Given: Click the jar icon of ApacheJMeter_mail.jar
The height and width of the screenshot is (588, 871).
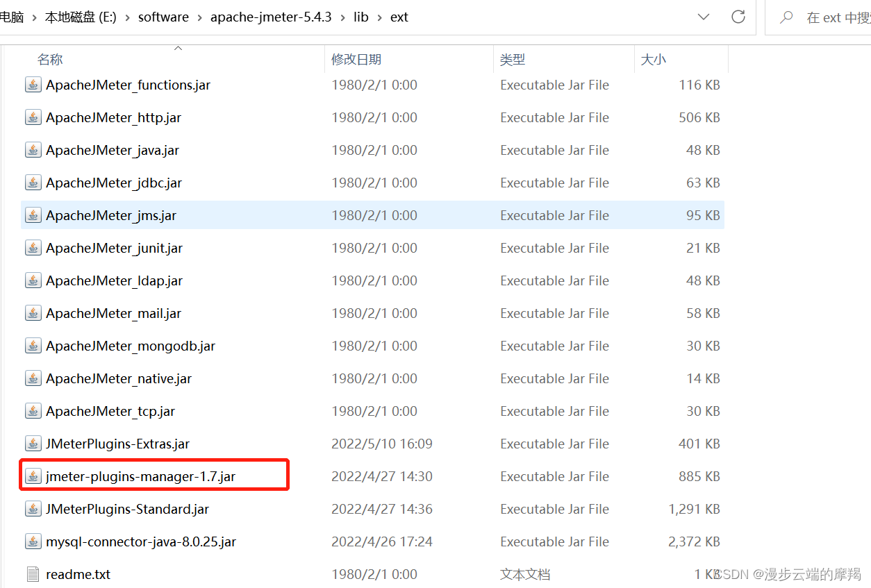Looking at the screenshot, I should tap(33, 313).
